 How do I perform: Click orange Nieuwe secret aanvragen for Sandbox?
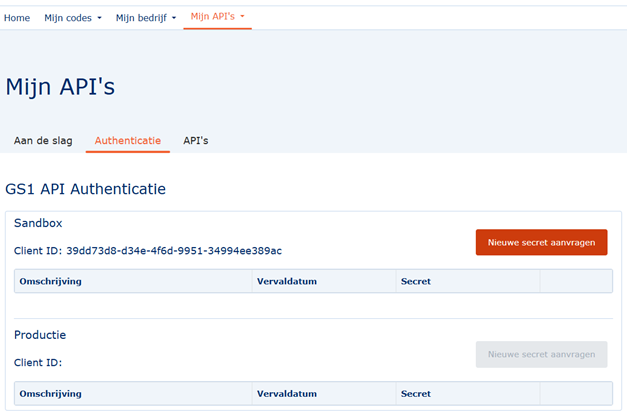541,243
